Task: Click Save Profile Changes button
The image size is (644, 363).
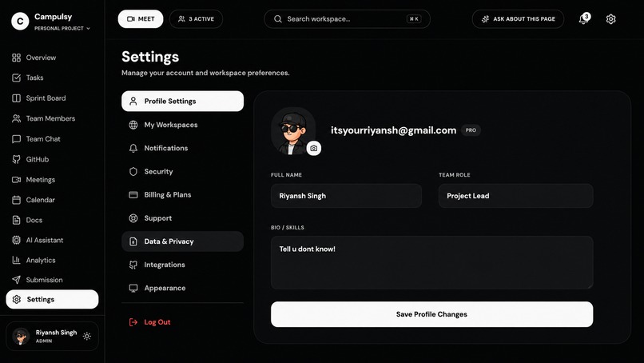Action: coord(432,314)
